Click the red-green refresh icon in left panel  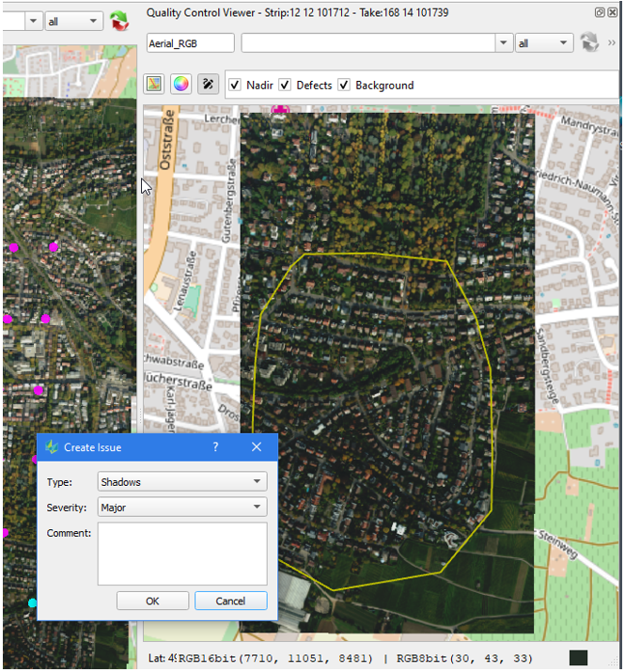120,21
